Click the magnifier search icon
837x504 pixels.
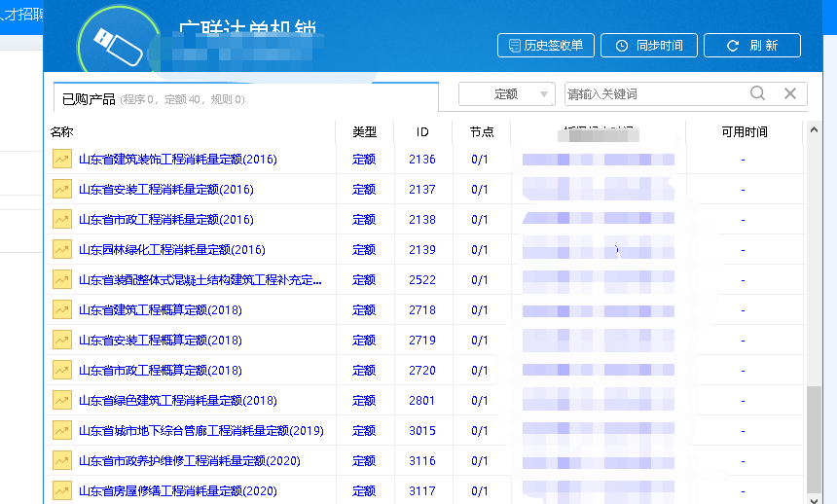[x=757, y=93]
